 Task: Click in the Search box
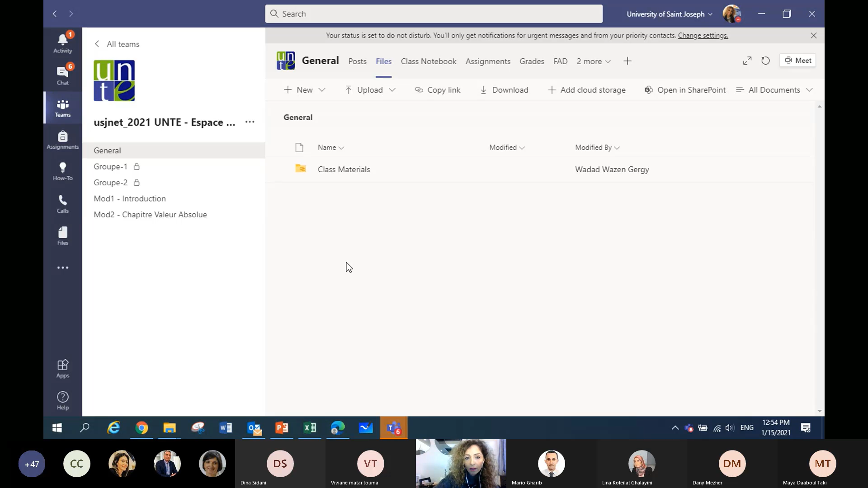pos(434,14)
